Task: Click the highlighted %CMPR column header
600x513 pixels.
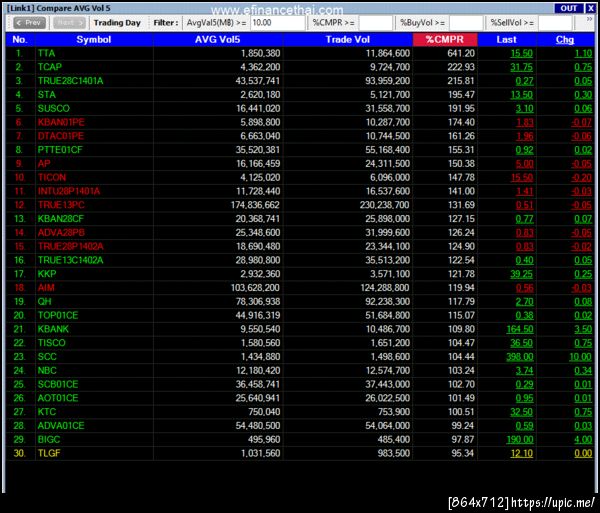Action: tap(445, 39)
